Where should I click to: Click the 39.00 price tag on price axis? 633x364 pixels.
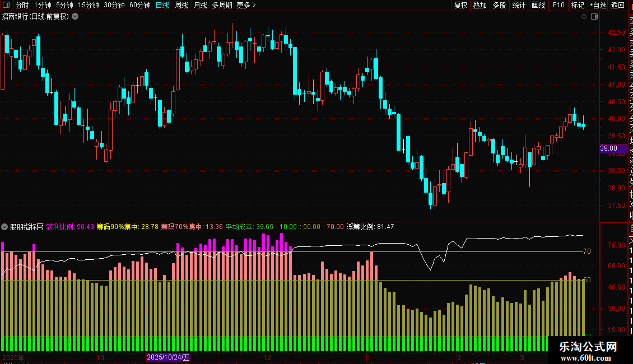[614, 148]
